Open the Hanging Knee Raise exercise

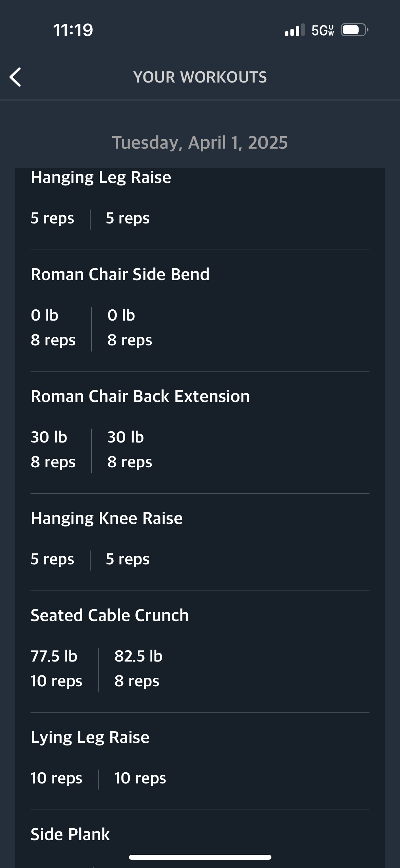(x=107, y=518)
